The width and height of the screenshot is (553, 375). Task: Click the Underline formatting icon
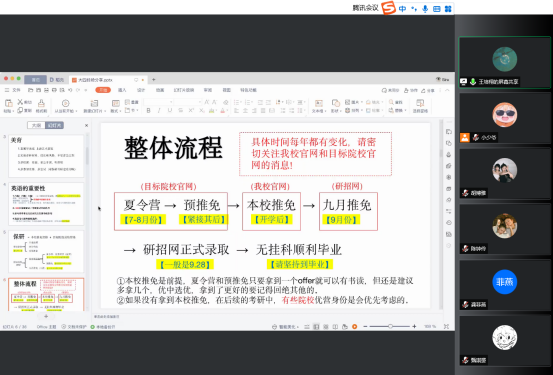(x=170, y=111)
